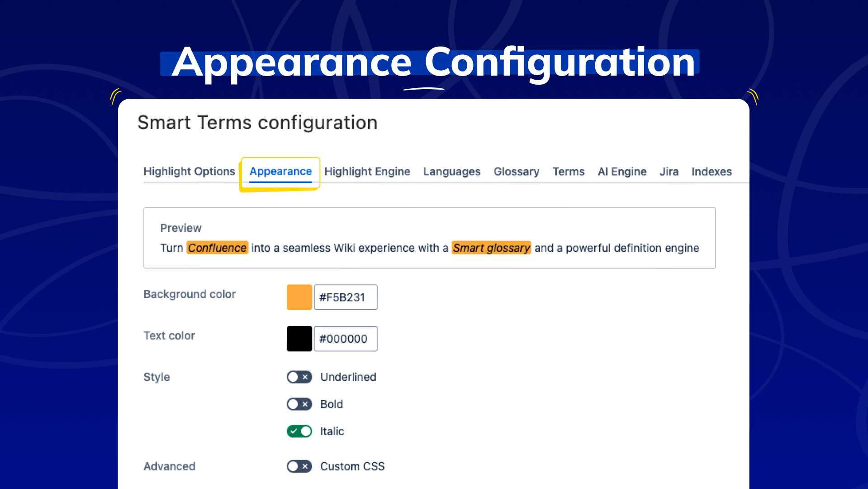The height and width of the screenshot is (489, 868).
Task: Enable the Bold style toggle
Action: click(299, 404)
